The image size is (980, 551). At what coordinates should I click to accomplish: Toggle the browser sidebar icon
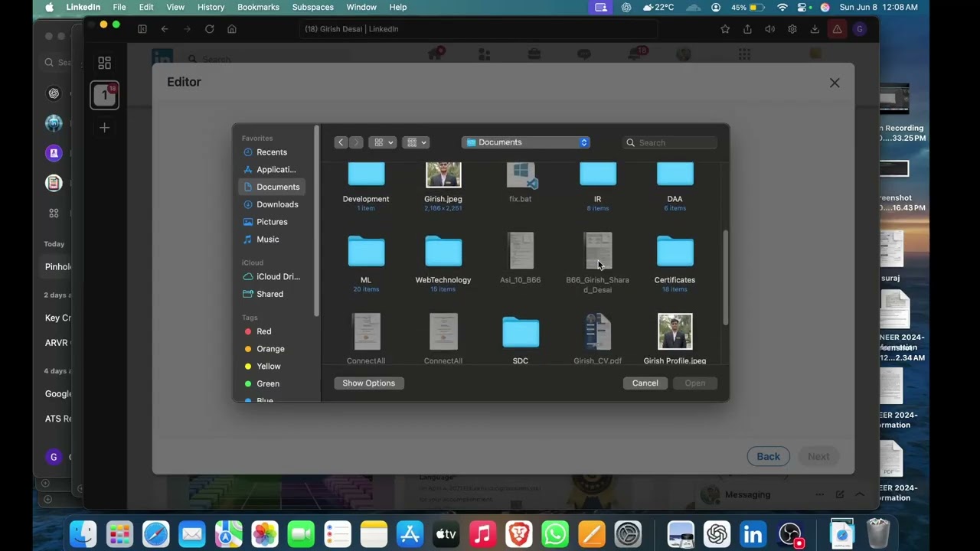pyautogui.click(x=142, y=29)
